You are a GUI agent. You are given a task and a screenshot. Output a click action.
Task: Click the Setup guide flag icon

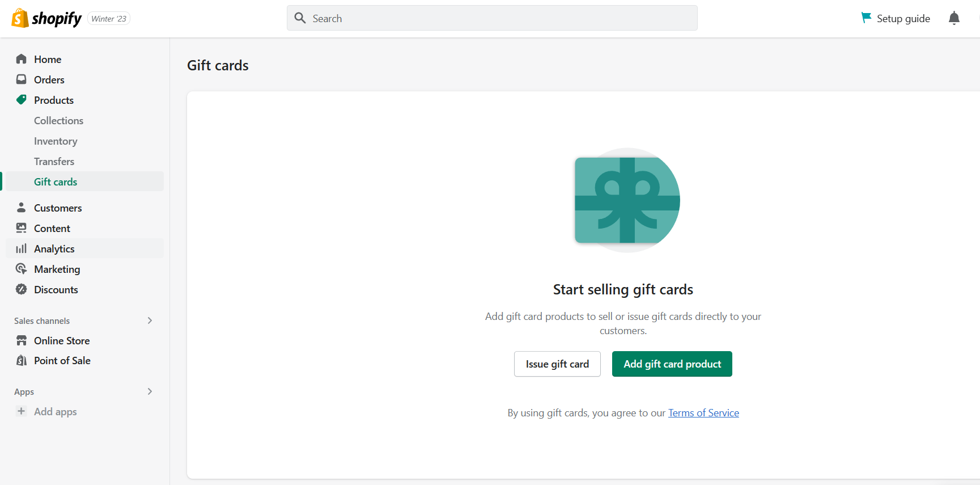pyautogui.click(x=866, y=18)
